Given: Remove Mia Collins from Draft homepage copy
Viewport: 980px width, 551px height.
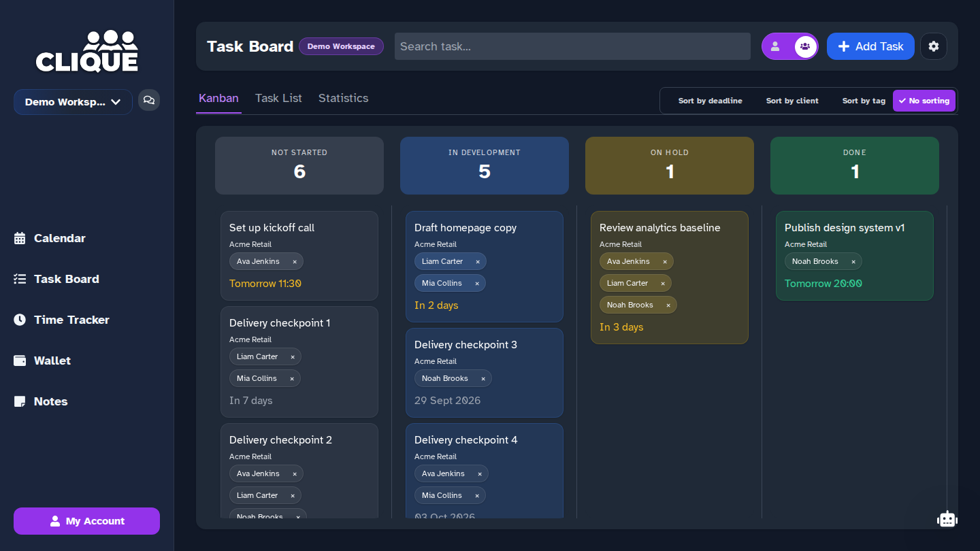Looking at the screenshot, I should [477, 284].
